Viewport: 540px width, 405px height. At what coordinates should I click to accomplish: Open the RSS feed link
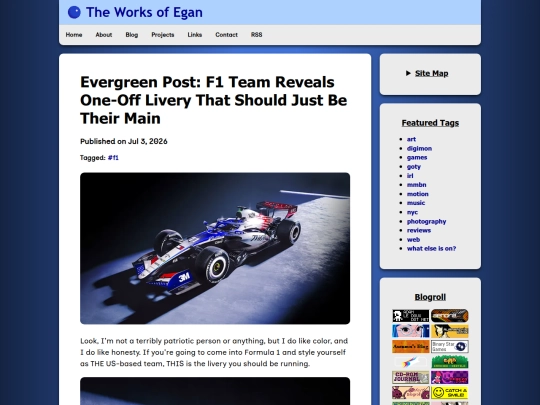[x=257, y=35]
